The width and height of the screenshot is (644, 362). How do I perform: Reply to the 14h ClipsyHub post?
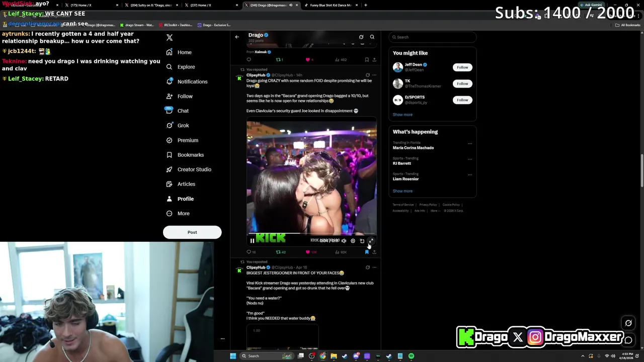click(x=251, y=252)
